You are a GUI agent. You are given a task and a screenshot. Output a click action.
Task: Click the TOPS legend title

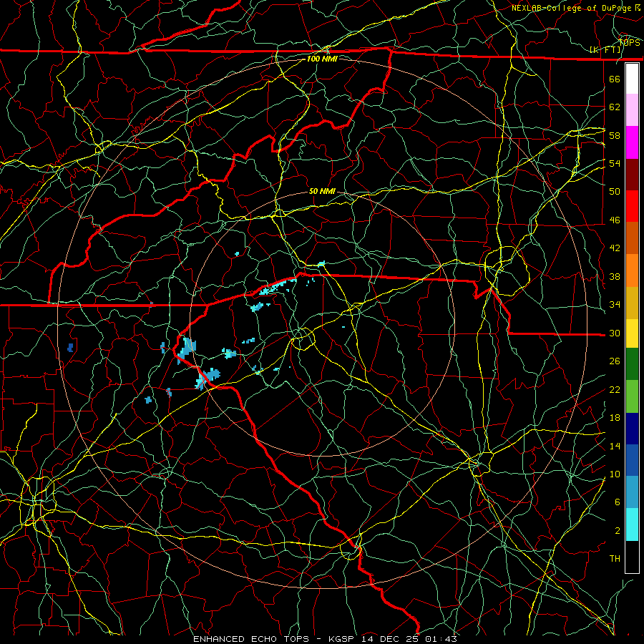click(629, 42)
